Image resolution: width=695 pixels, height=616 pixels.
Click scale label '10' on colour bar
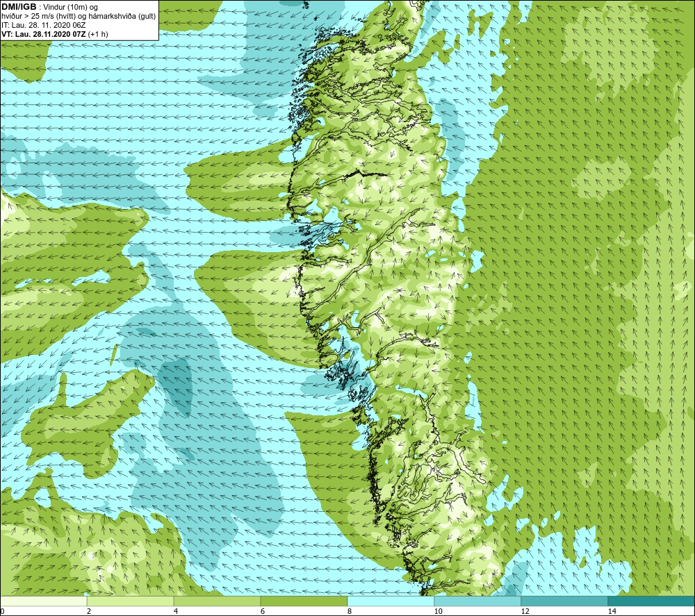point(438,611)
